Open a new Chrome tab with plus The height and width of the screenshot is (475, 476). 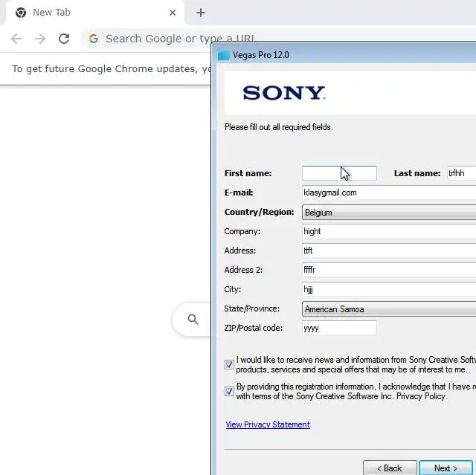[x=201, y=13]
